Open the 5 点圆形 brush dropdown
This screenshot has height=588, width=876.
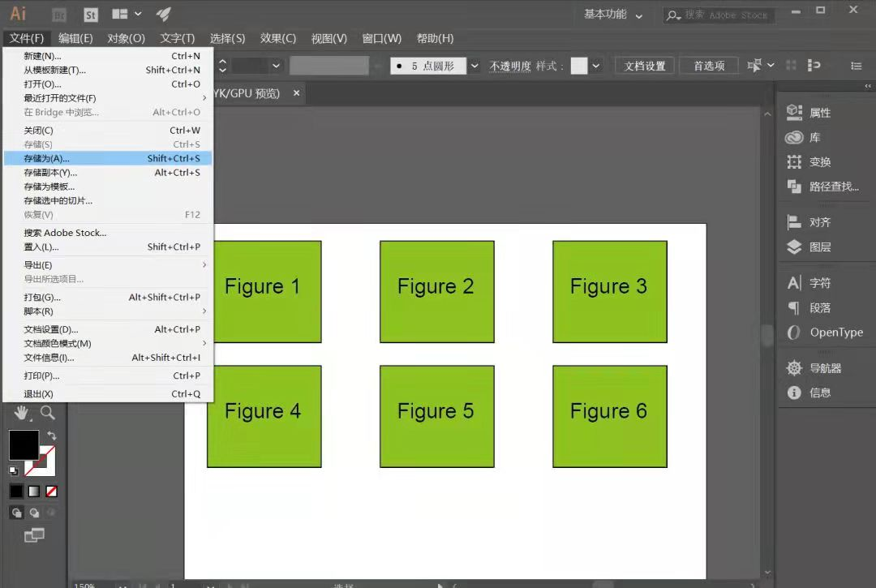coord(474,66)
